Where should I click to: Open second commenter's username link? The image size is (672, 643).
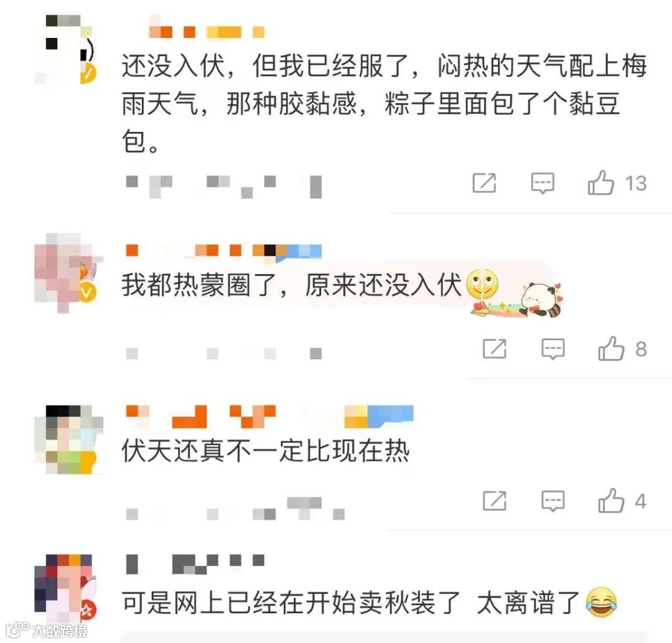click(223, 251)
